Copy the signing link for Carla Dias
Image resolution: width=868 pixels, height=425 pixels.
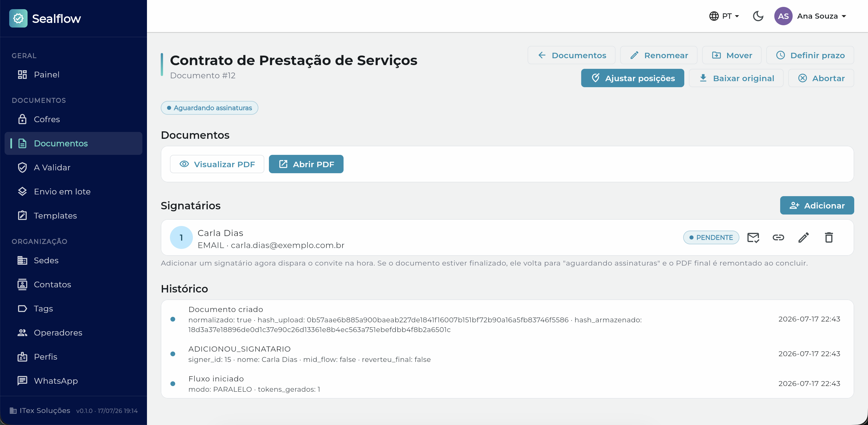778,238
